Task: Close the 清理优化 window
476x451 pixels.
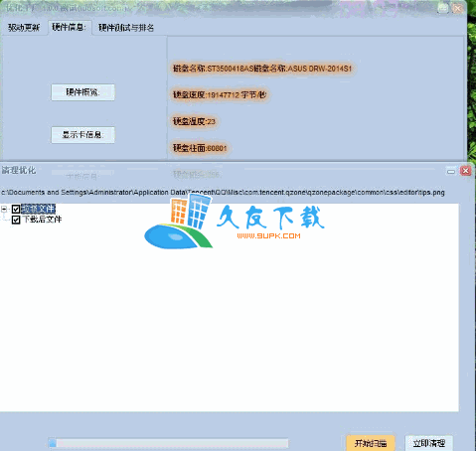Action: (x=465, y=171)
